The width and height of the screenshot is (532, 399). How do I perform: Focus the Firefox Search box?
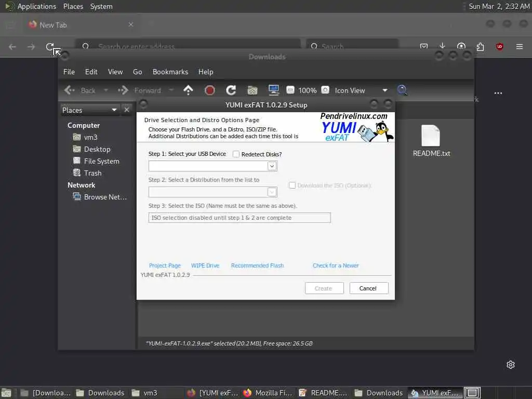click(352, 46)
